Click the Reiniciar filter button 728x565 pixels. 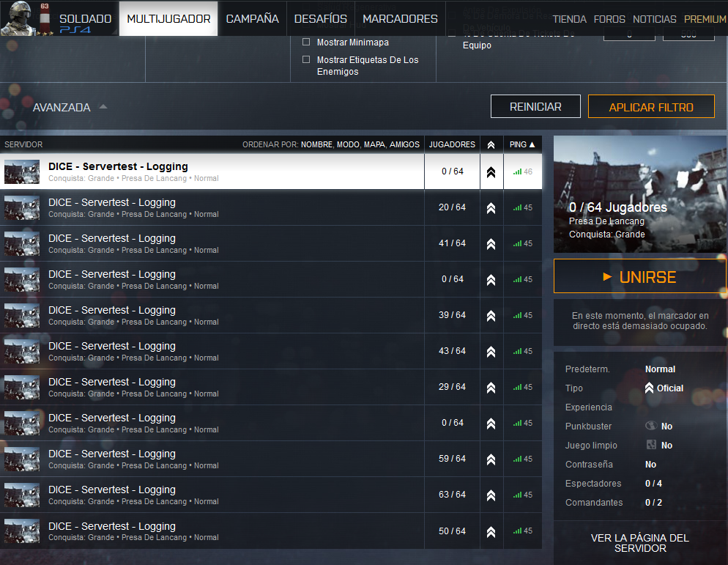pos(535,106)
